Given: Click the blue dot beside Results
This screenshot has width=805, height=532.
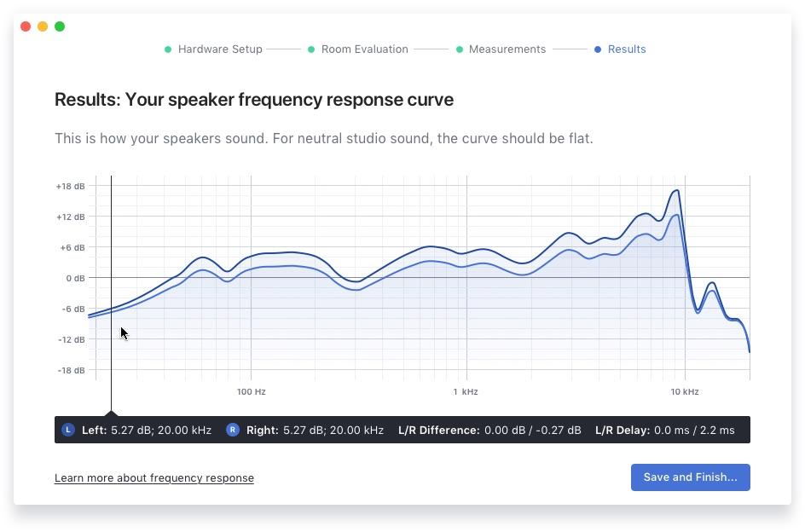Looking at the screenshot, I should click(598, 49).
